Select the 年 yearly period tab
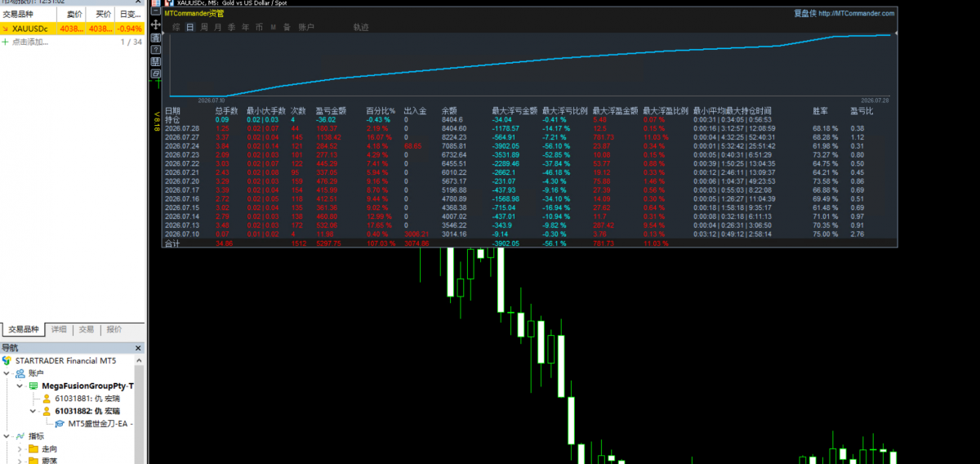 tap(245, 27)
